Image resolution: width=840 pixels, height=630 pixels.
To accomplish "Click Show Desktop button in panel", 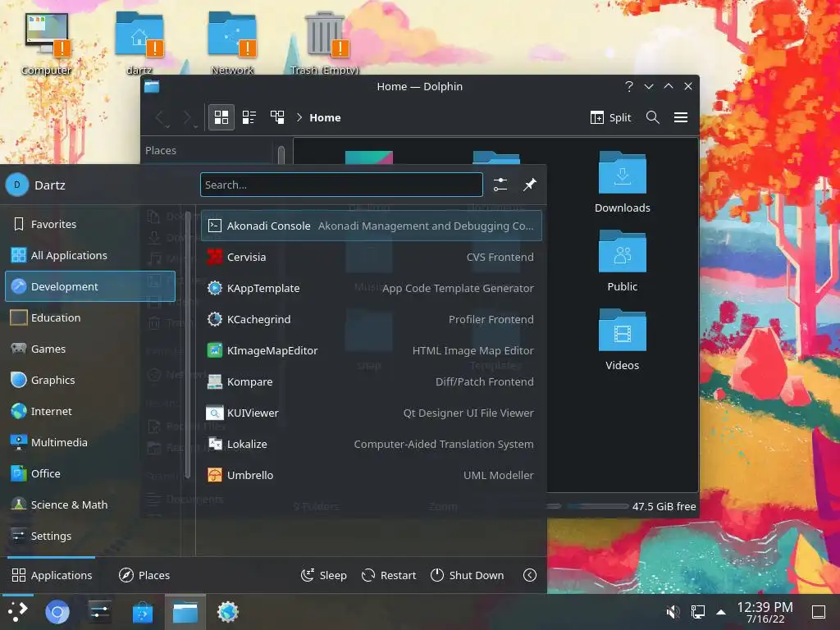I will click(x=818, y=612).
